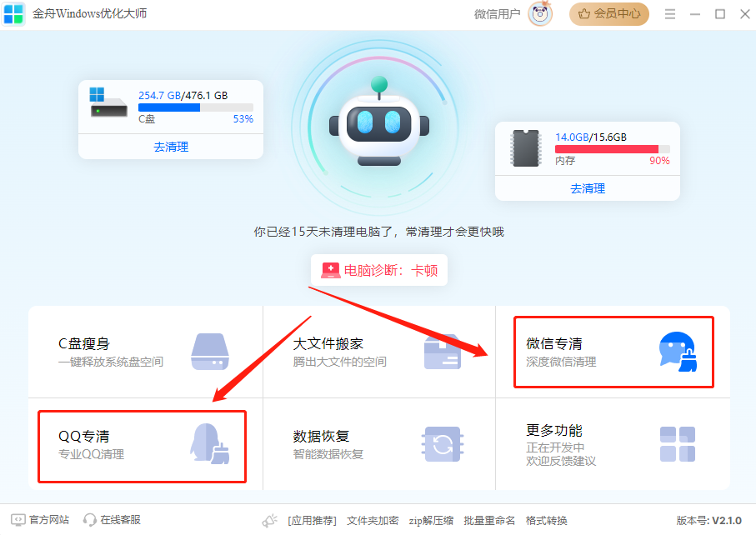Click the 欢迎反馈建议 text

point(561,462)
